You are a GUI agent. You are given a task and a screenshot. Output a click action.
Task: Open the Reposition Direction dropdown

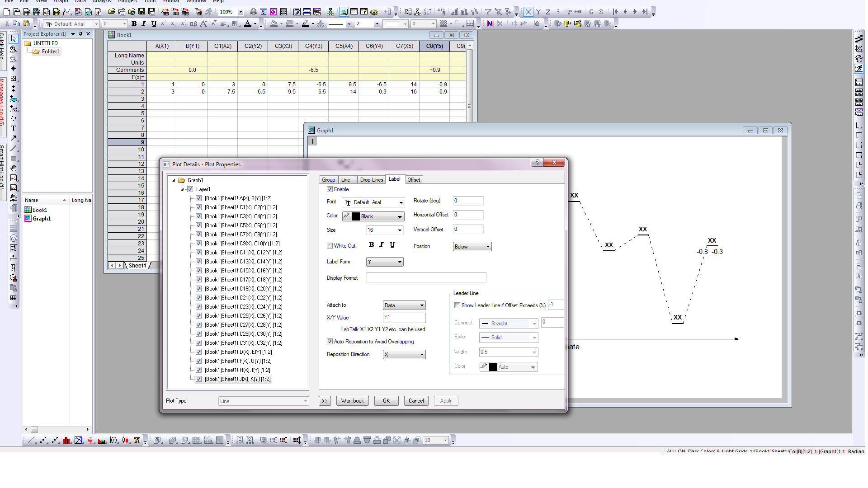click(x=404, y=355)
